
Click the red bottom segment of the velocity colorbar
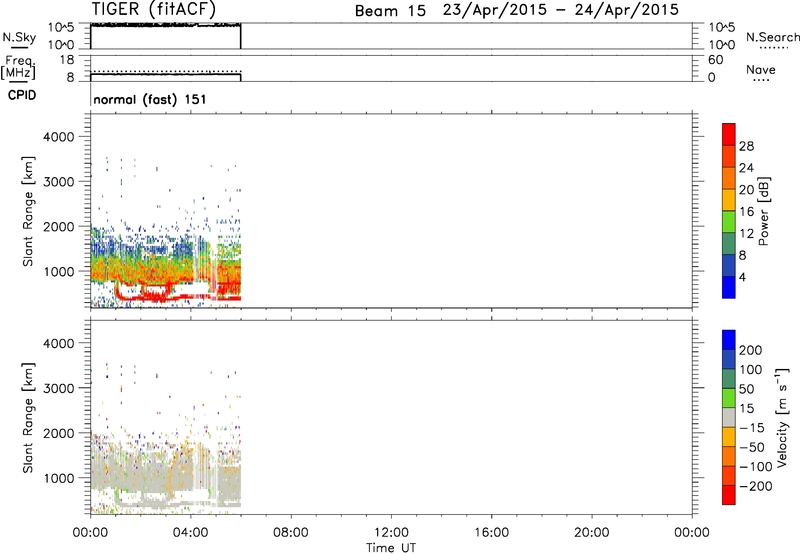(729, 495)
